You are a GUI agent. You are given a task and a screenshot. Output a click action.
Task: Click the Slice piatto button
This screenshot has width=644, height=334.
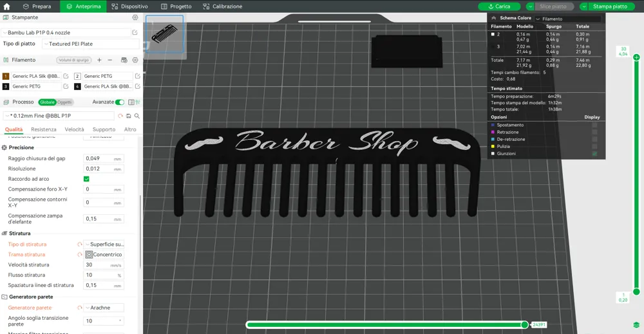click(553, 6)
